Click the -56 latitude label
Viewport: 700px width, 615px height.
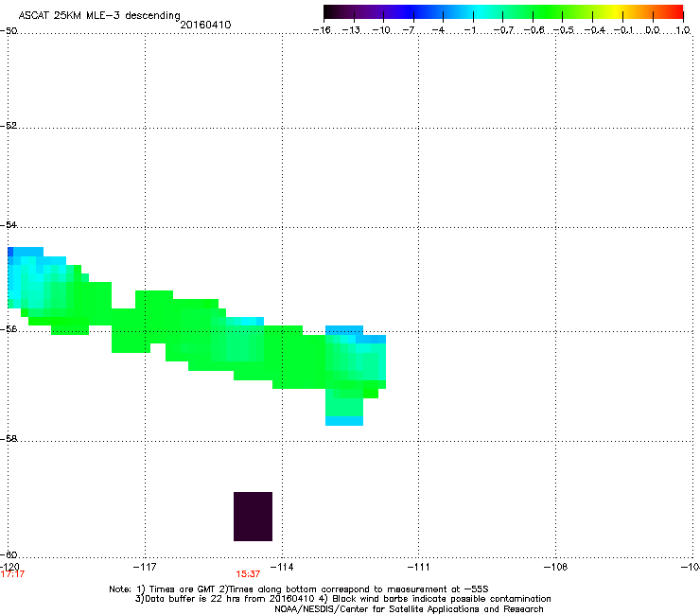pos(9,329)
